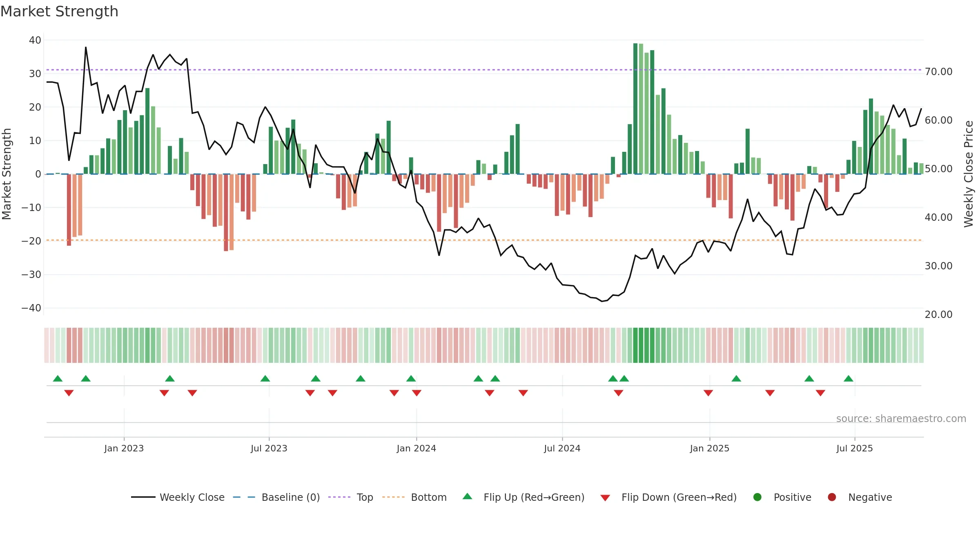Click the Jan 2025 x-axis label

(x=710, y=448)
